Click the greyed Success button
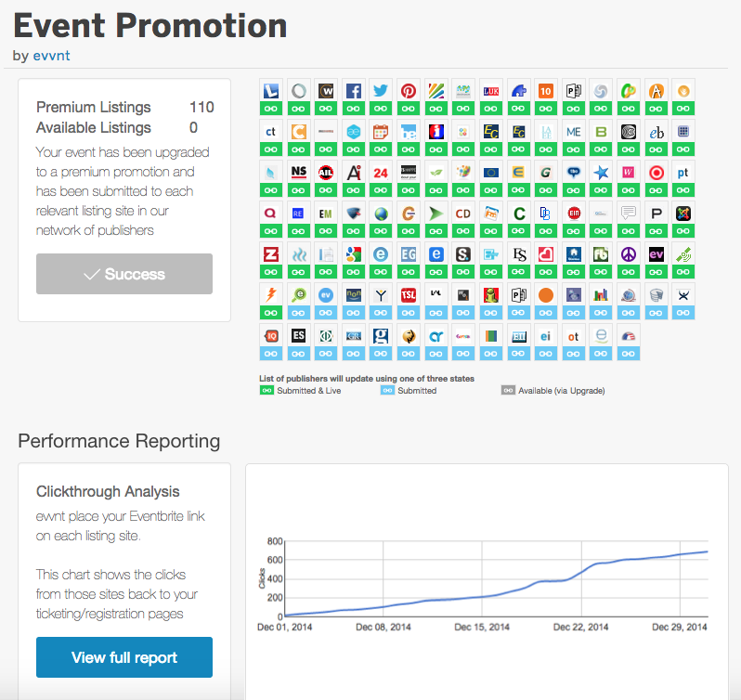Screen dimensions: 741x700 124,274
